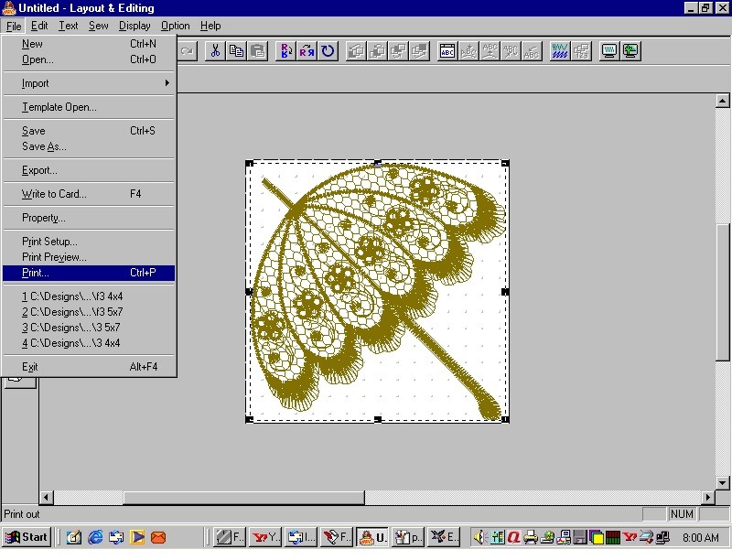Choose Save from the File menu
Viewport: 732px width, 560px height.
point(89,131)
